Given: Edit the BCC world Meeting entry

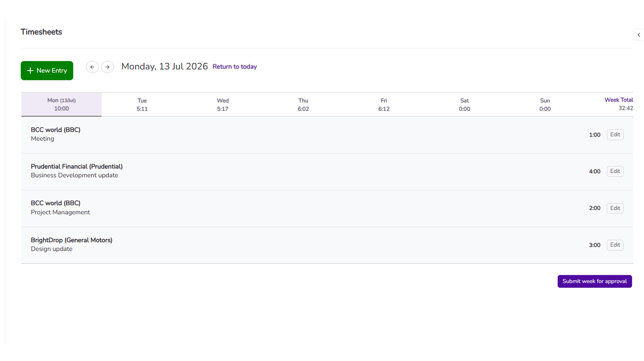Looking at the screenshot, I should coord(615,135).
